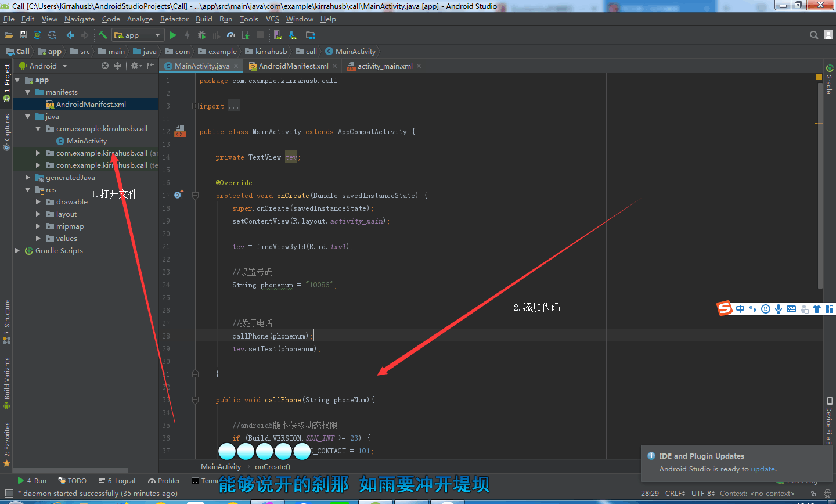The image size is (836, 504).
Task: Click Collapse All icon in Project panel
Action: click(x=117, y=66)
